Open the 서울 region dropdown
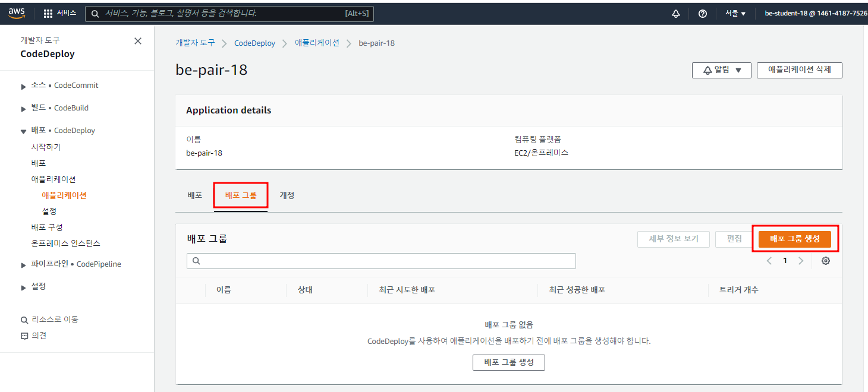The height and width of the screenshot is (392, 868). [x=735, y=14]
